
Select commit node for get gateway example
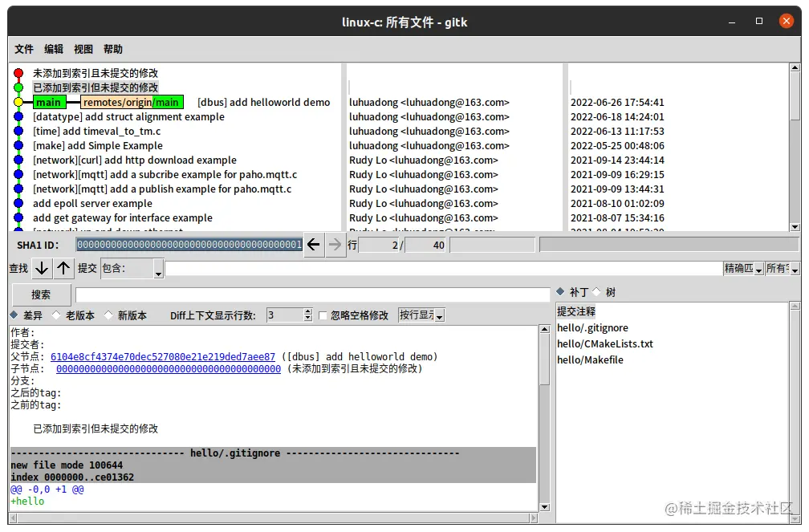pyautogui.click(x=18, y=217)
